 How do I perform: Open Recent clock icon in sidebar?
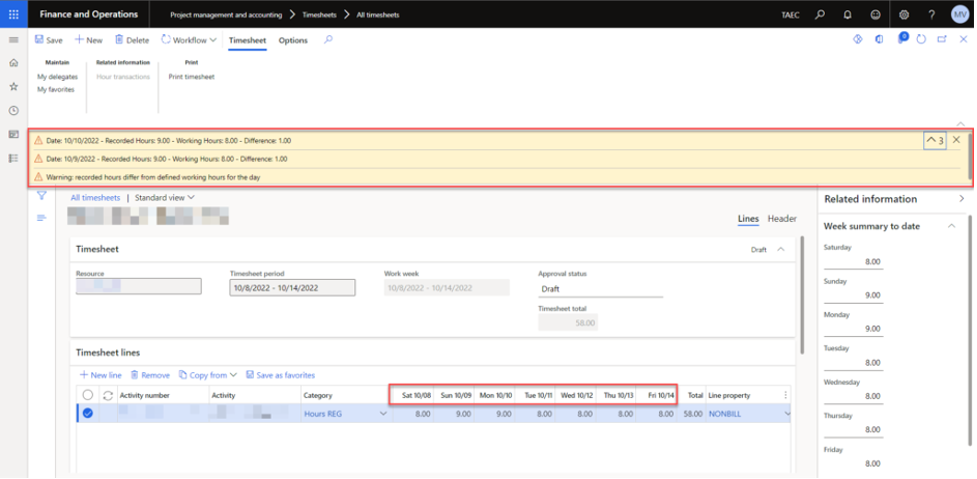13,111
